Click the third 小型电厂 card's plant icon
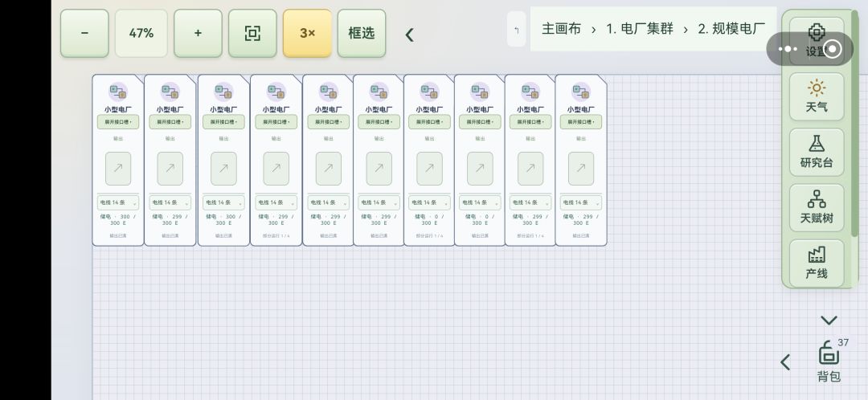This screenshot has width=868, height=400. click(x=223, y=92)
